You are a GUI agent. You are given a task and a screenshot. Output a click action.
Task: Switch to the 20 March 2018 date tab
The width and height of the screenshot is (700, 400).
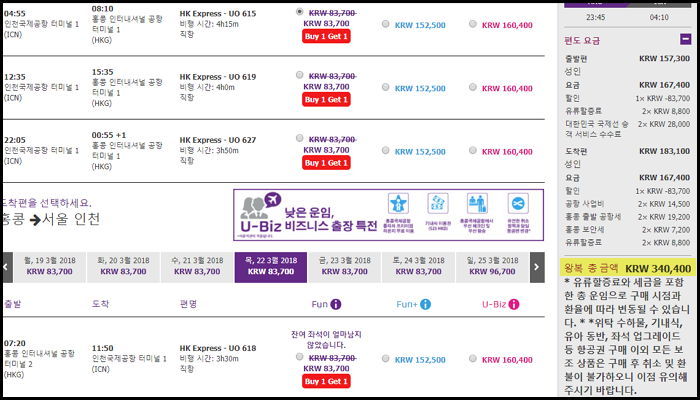124,266
